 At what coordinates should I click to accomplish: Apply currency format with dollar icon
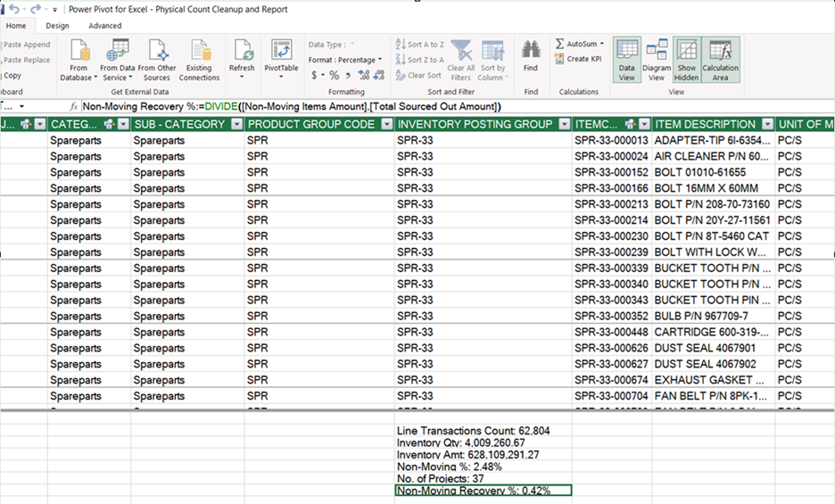click(315, 75)
